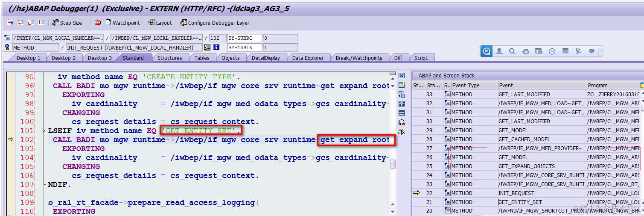Create a Watchpoint
644x216 pixels.
(x=122, y=23)
